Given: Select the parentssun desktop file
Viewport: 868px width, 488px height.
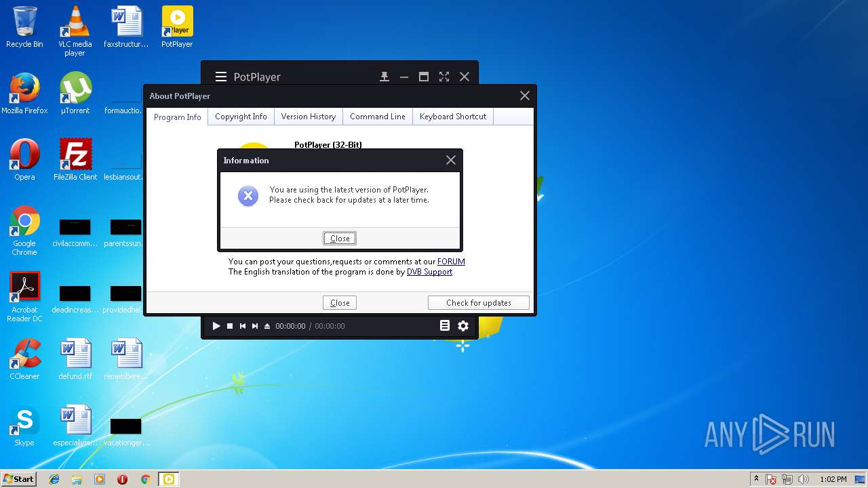Looking at the screenshot, I should (x=126, y=232).
